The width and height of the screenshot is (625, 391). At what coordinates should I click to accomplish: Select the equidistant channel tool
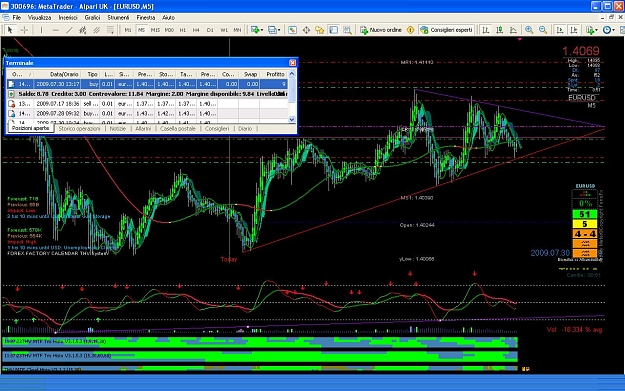coord(96,30)
